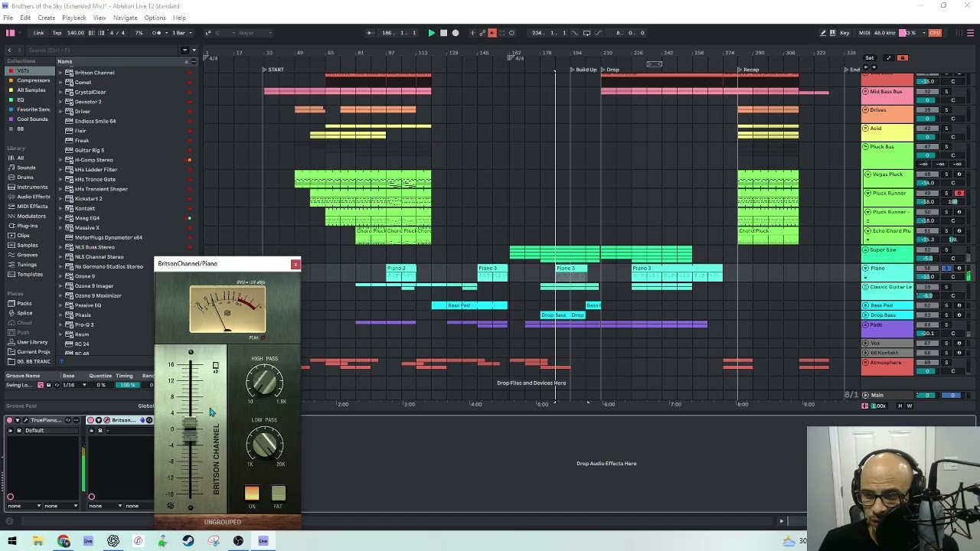980x551 pixels.
Task: Expand the Britson Channel plugin entry
Action: coord(60,73)
